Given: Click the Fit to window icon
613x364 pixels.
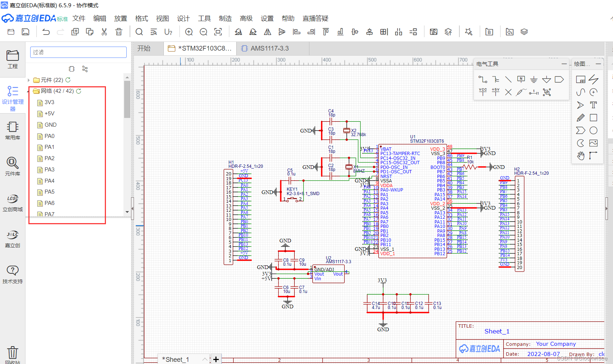Looking at the screenshot, I should 218,32.
